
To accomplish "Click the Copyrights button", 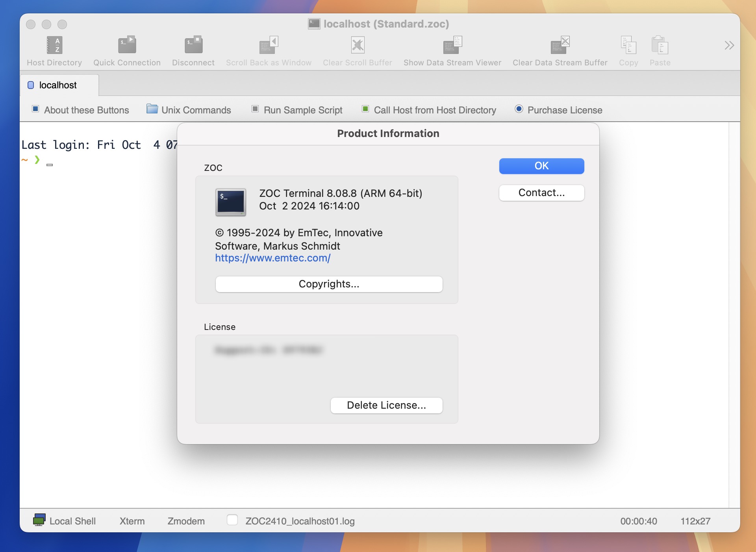I will [x=329, y=284].
